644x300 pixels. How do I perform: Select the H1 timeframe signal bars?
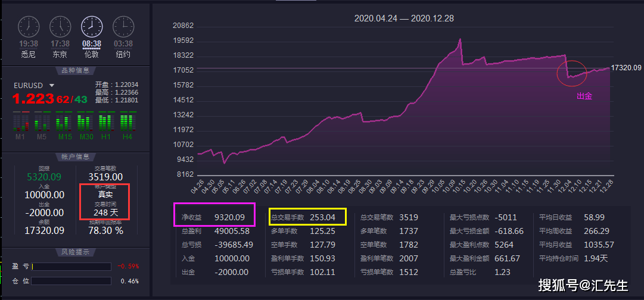(107, 121)
